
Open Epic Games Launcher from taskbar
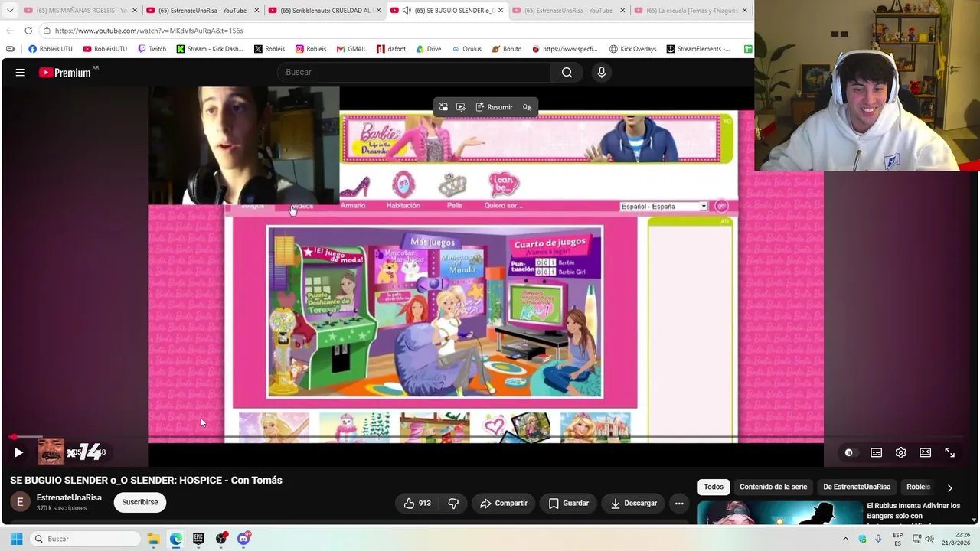[x=198, y=539]
